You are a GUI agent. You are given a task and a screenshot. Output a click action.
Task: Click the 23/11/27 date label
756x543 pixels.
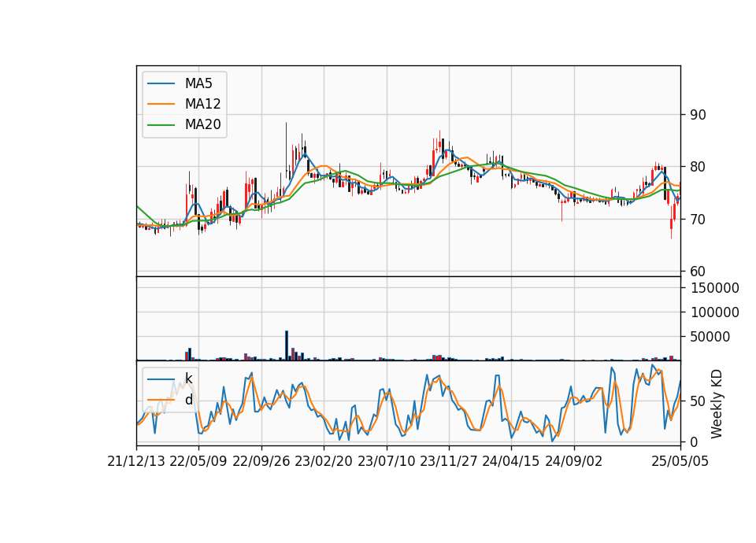click(449, 462)
